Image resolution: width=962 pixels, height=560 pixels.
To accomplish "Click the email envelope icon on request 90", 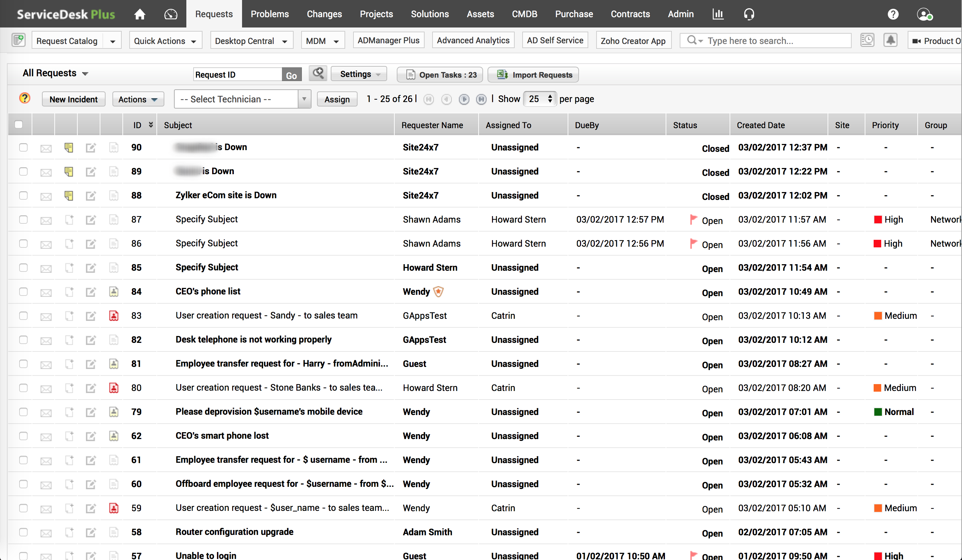I will point(46,148).
